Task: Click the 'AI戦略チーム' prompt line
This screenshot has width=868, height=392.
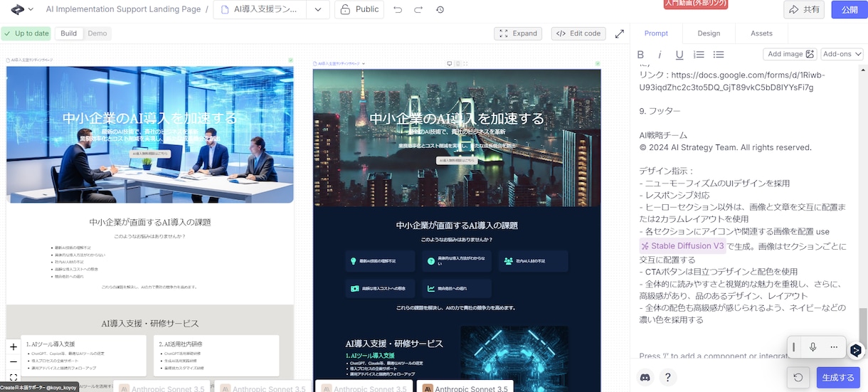Action: [x=663, y=134]
